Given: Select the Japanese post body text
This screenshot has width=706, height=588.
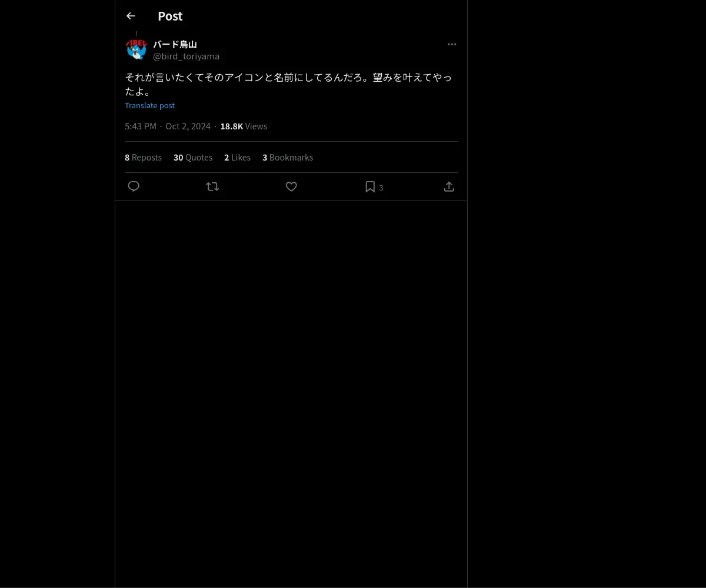Looking at the screenshot, I should click(288, 84).
